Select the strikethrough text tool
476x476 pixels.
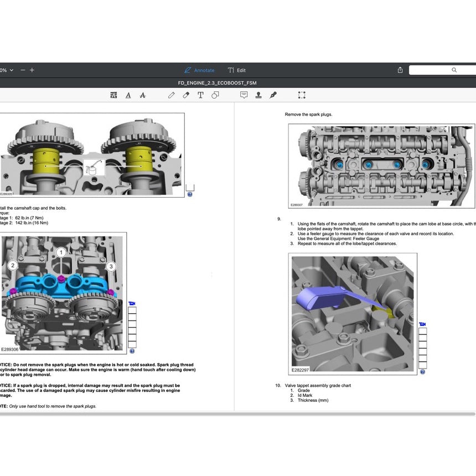coord(142,95)
